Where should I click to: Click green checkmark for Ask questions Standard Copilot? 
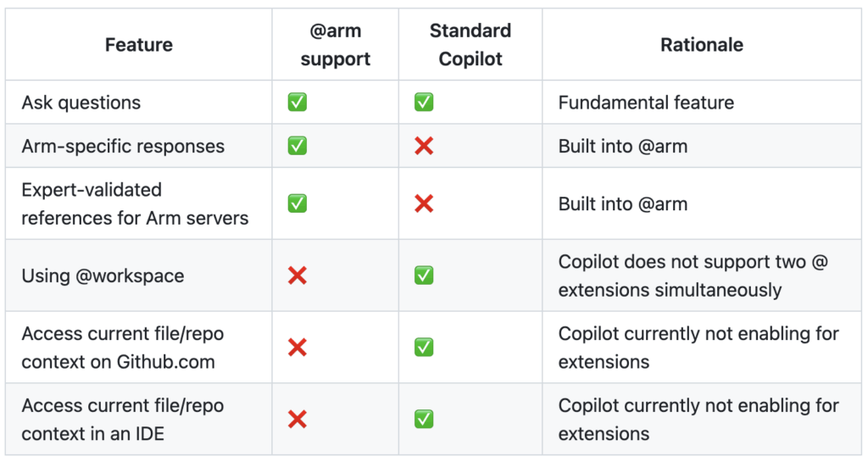424,103
